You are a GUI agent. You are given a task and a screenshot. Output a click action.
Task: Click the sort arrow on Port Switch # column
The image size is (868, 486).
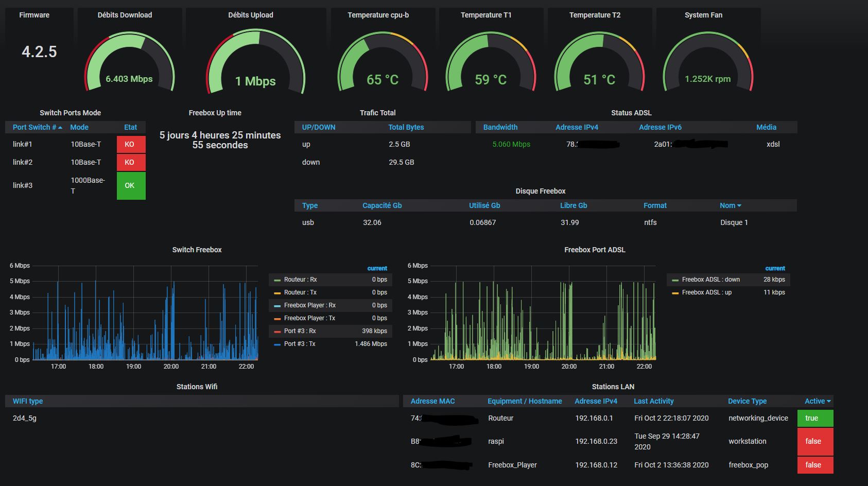tap(60, 128)
